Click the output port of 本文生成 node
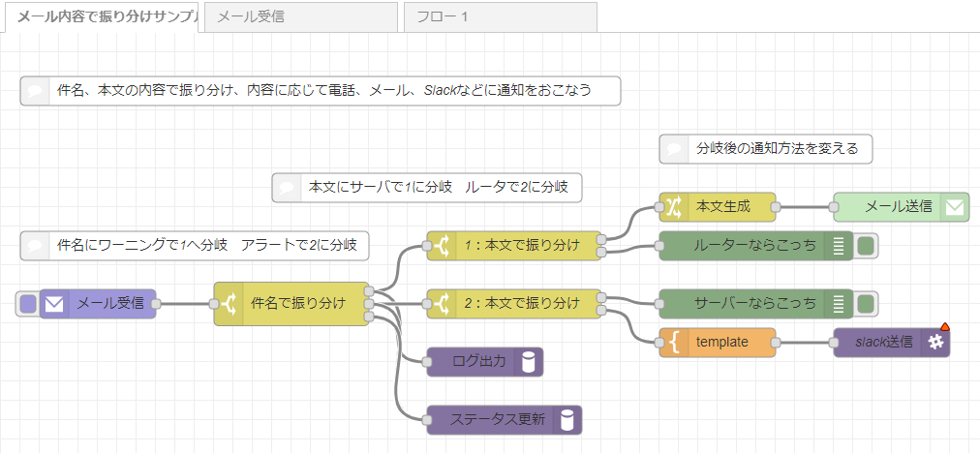 click(776, 207)
